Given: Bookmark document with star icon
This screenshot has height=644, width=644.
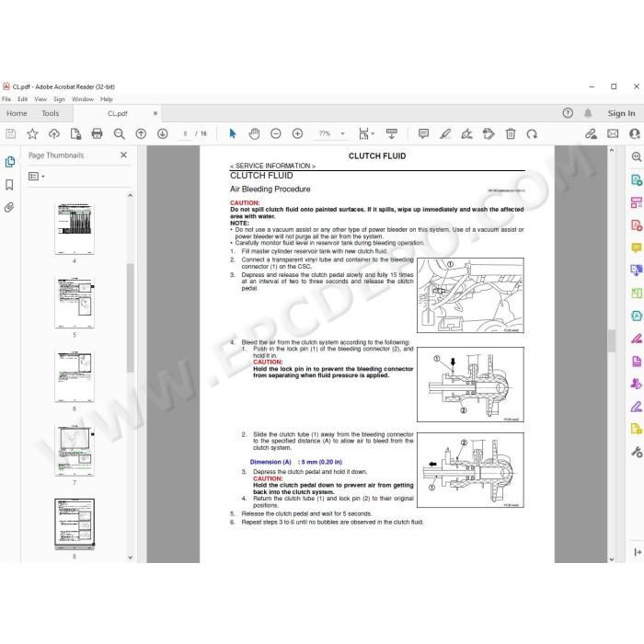Looking at the screenshot, I should coord(32,134).
